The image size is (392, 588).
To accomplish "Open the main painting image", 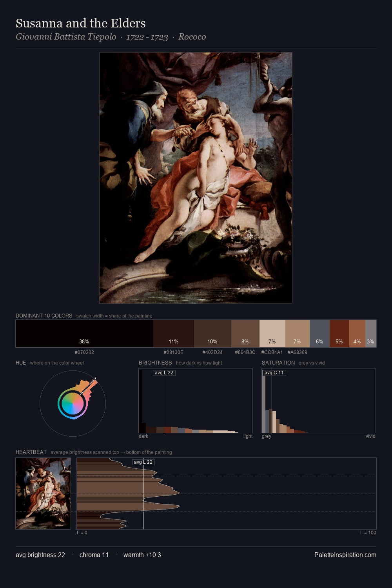I will pyautogui.click(x=196, y=178).
